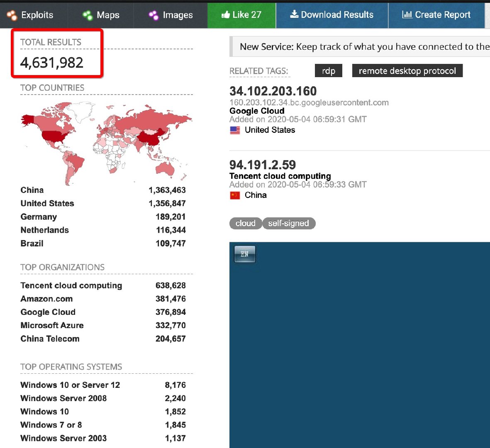Click the purple Images icon
Viewport: 490px width, 448px height.
[154, 15]
